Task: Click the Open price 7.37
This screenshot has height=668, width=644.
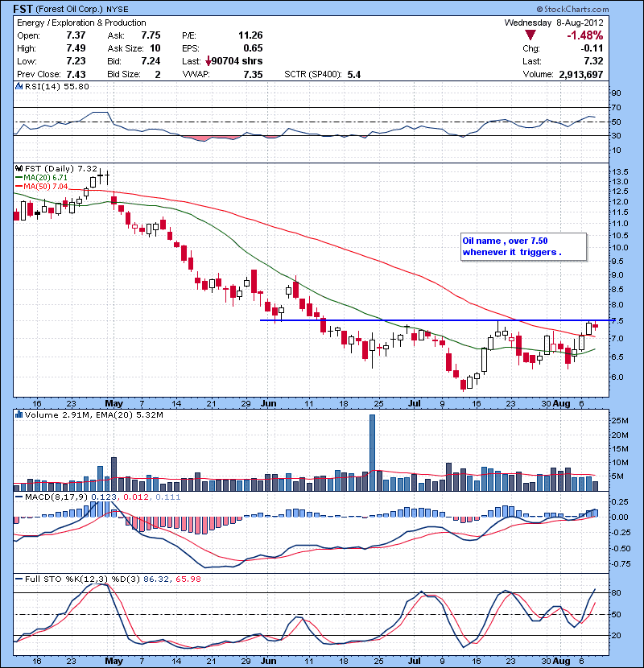Action: pyautogui.click(x=76, y=35)
